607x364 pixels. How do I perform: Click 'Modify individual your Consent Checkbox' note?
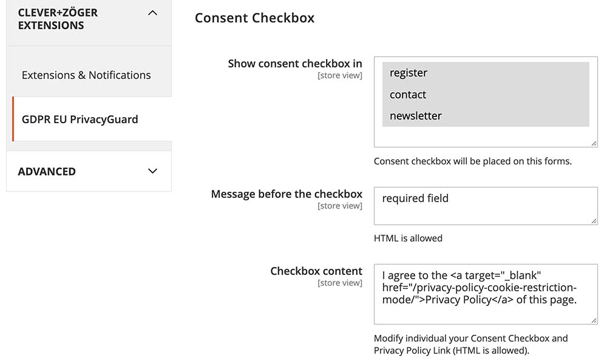tap(471, 344)
